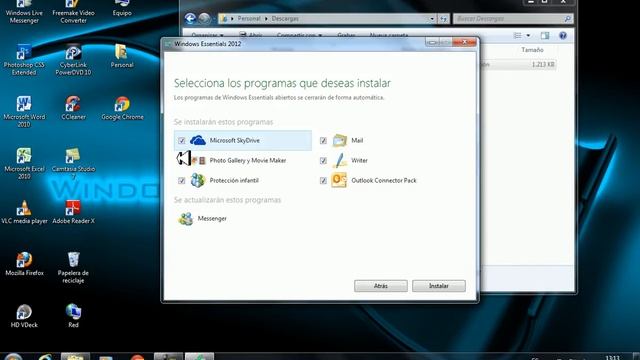Open the Personal folder on desktop
The width and height of the screenshot is (640, 360).
point(122,56)
